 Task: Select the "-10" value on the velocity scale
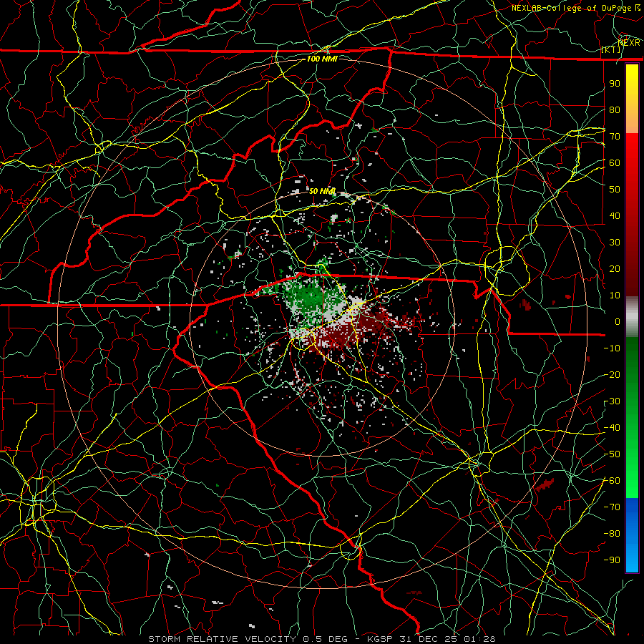coord(612,348)
